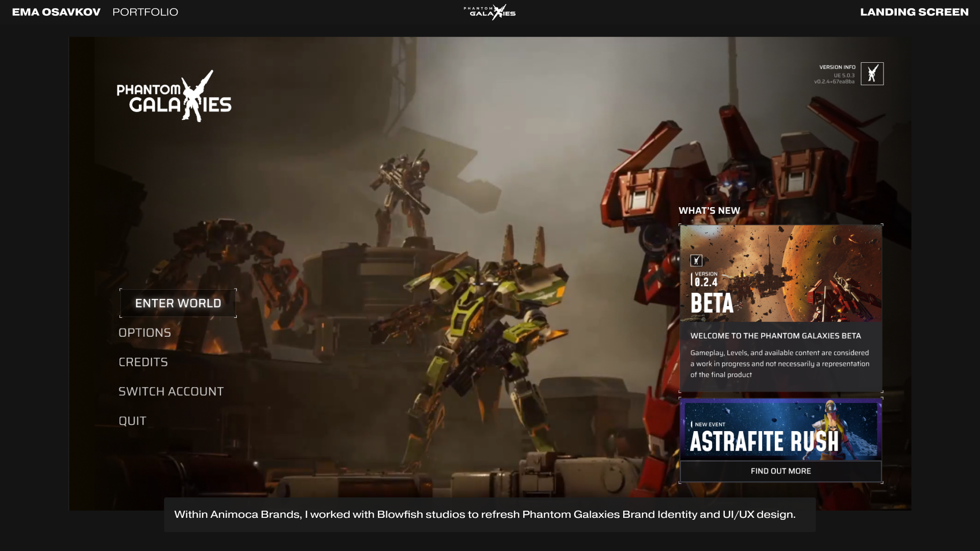Click the Animoca Brands caption text
This screenshot has width=980, height=551.
pos(485,515)
